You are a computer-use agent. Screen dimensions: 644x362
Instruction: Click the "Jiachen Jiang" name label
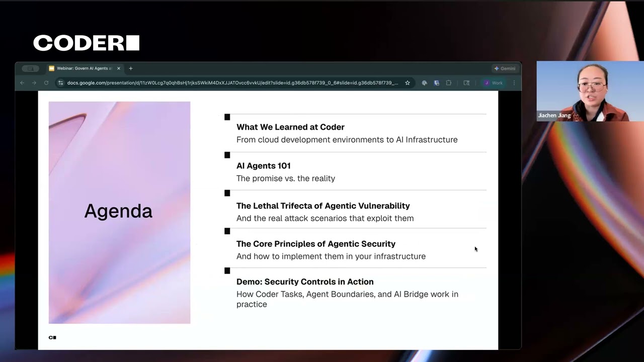(554, 116)
